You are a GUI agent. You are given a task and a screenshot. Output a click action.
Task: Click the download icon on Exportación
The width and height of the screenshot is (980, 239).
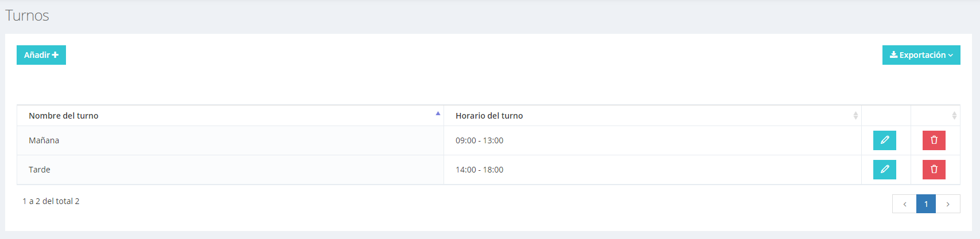[893, 55]
